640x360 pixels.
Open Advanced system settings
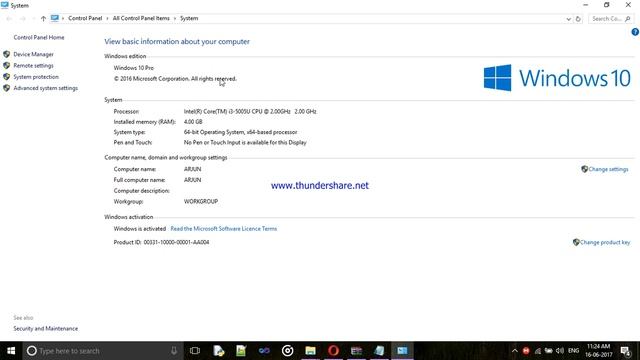(45, 88)
